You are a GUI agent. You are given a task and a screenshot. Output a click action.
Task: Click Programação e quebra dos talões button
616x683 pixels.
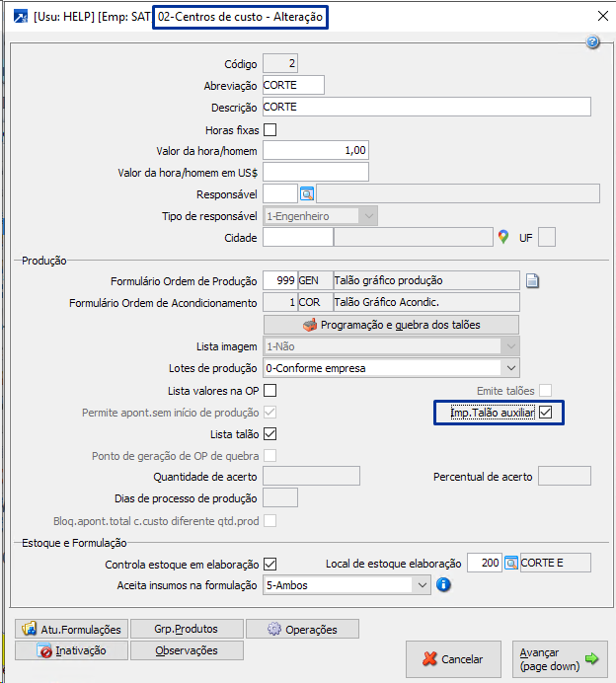391,325
